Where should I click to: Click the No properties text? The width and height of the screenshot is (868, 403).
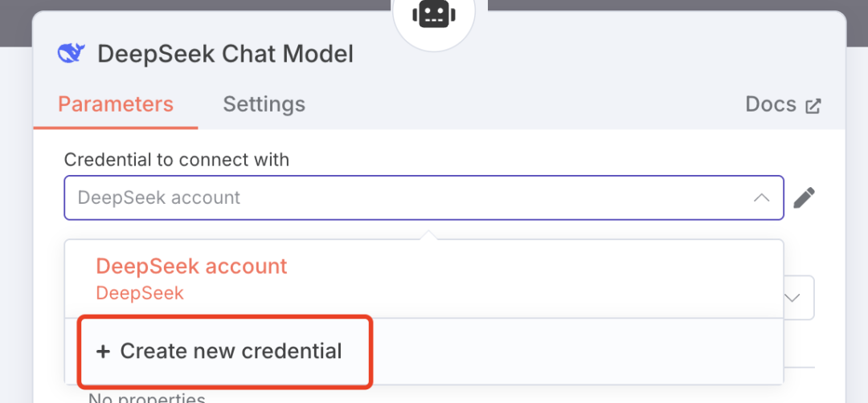pyautogui.click(x=146, y=397)
